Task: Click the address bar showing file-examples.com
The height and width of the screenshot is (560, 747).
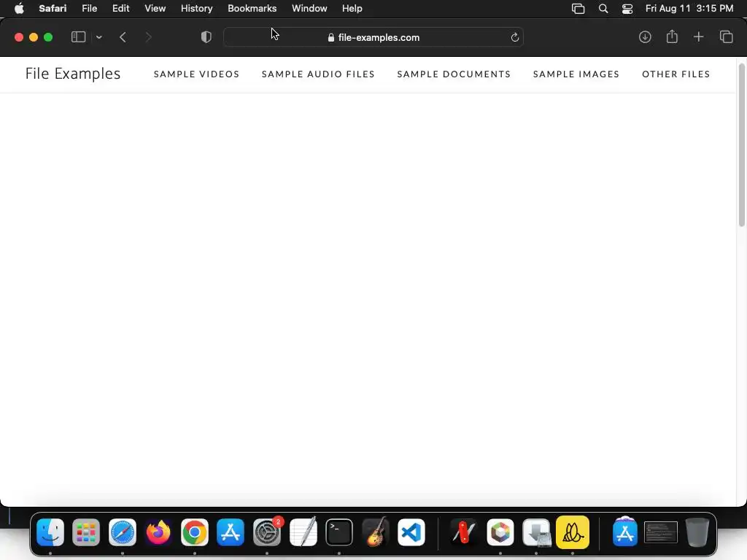Action: point(373,37)
